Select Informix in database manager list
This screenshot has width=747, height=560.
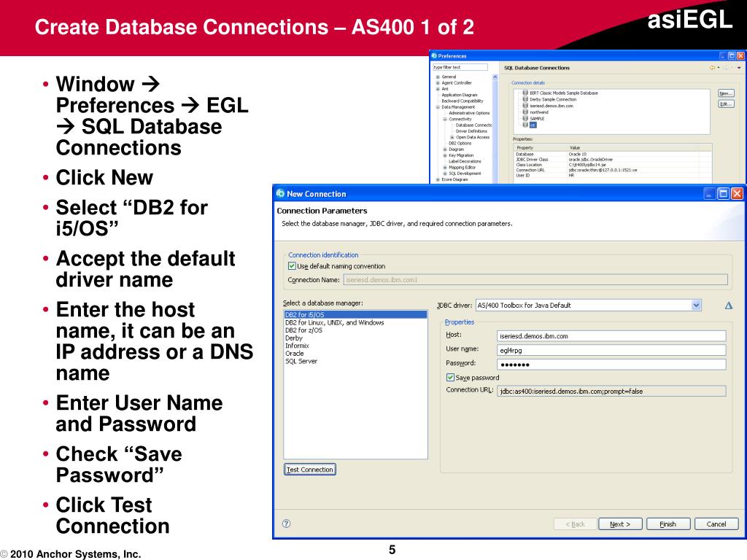[298, 346]
